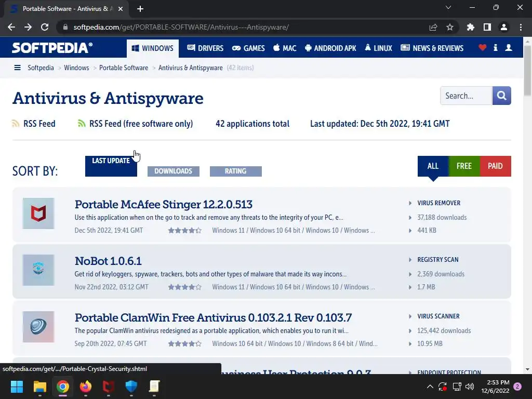This screenshot has width=532, height=399.
Task: Open Portable ClamWin Free Antivirus page
Action: [x=214, y=317]
